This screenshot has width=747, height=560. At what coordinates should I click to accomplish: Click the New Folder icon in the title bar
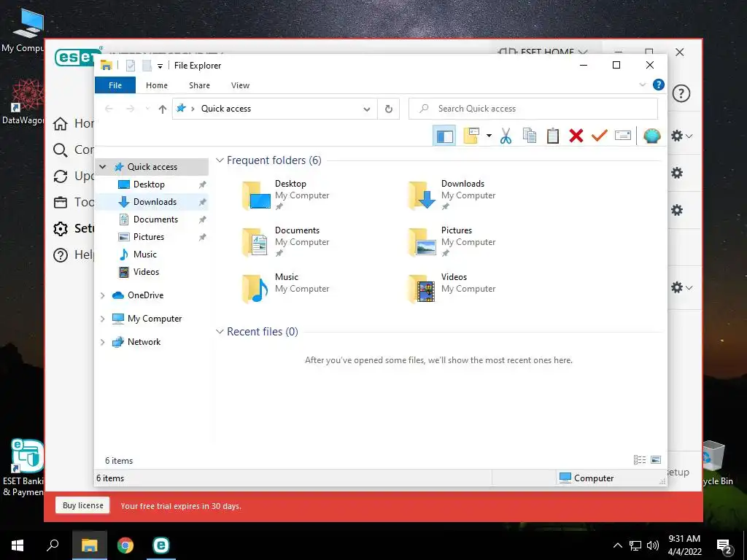click(x=147, y=66)
